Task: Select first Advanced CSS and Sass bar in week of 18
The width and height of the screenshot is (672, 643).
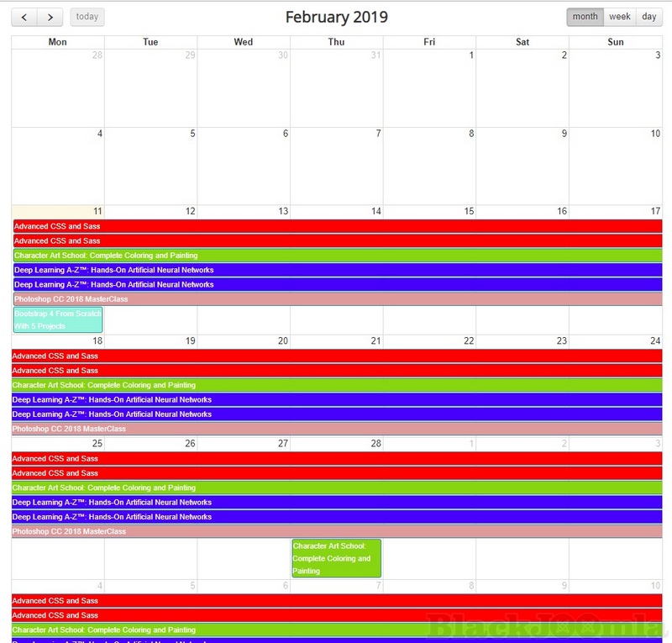Action: (336, 356)
